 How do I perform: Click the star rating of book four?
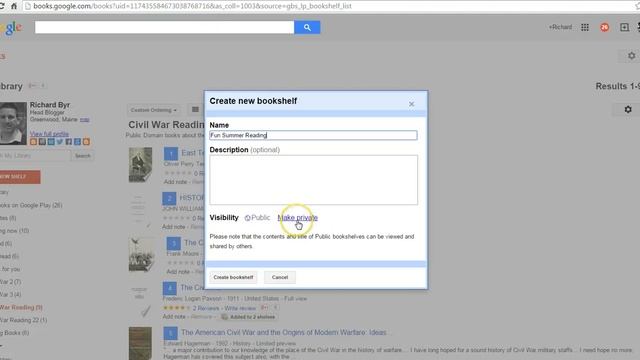point(176,308)
